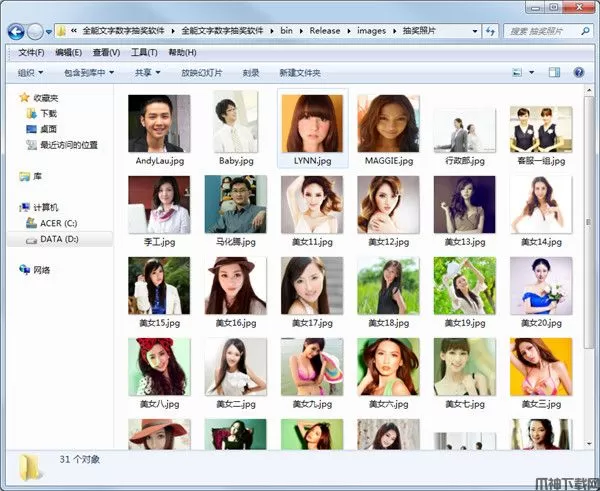This screenshot has width=600, height=491.
Task: Open the 查看(V) menu
Action: click(106, 52)
